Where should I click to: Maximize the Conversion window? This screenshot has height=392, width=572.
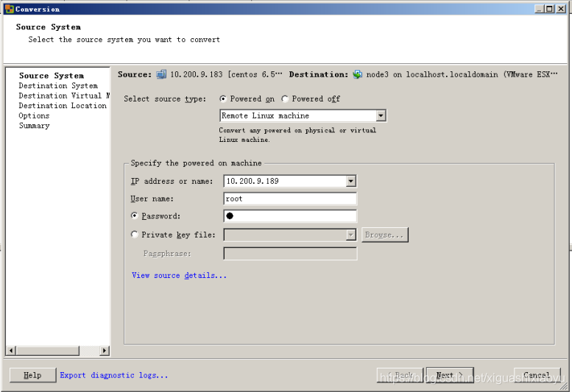click(549, 9)
